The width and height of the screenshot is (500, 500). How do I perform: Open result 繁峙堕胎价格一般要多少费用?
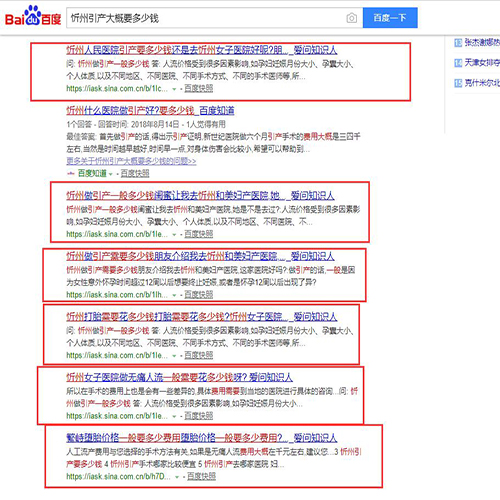(201, 438)
